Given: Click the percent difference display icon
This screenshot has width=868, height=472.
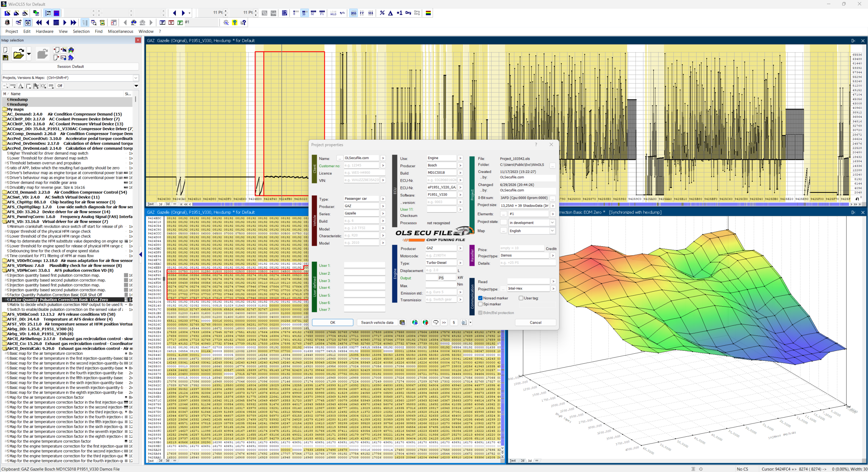Looking at the screenshot, I should [x=382, y=13].
